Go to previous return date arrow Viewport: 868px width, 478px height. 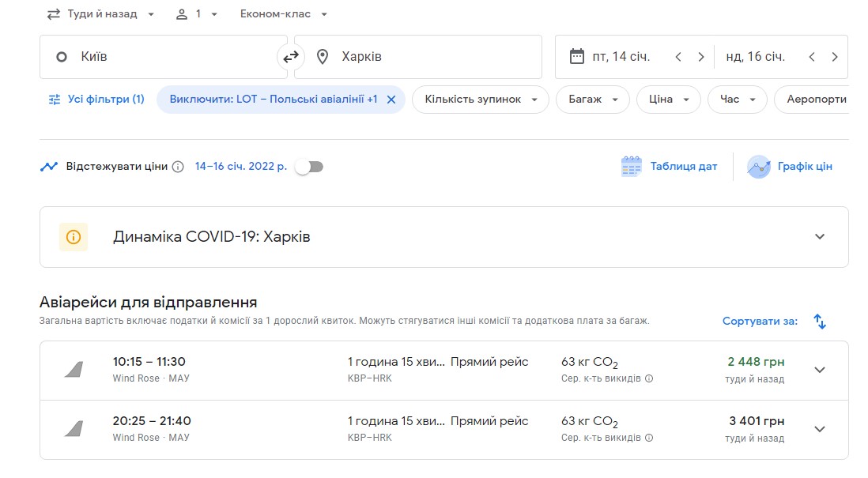pyautogui.click(x=811, y=57)
